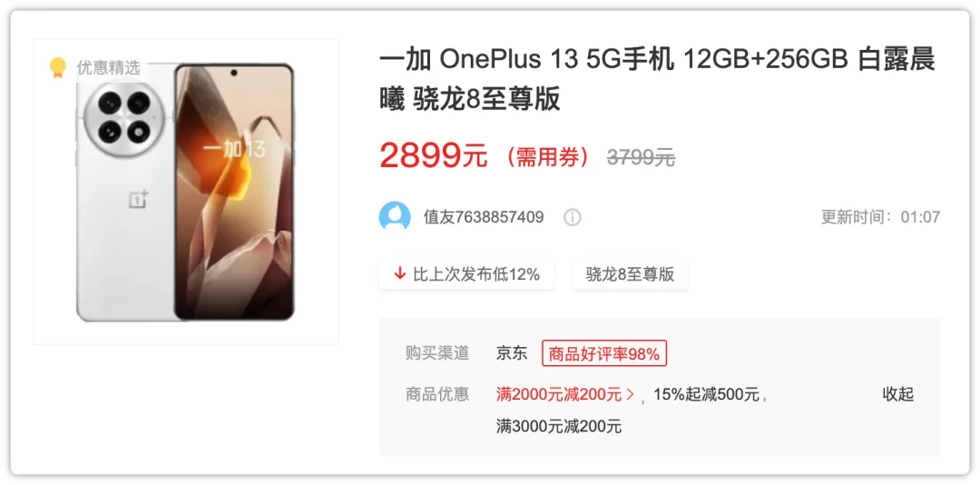Click username 值友7638857409
980x485 pixels.
484,217
